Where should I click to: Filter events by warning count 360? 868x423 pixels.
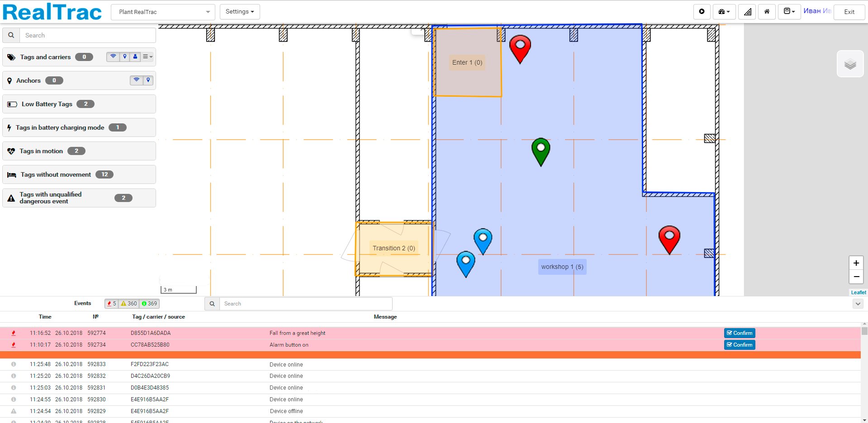[x=128, y=304]
